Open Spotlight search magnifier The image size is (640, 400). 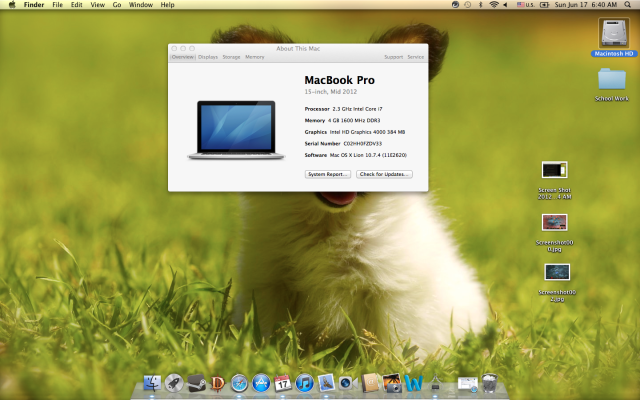click(x=627, y=5)
